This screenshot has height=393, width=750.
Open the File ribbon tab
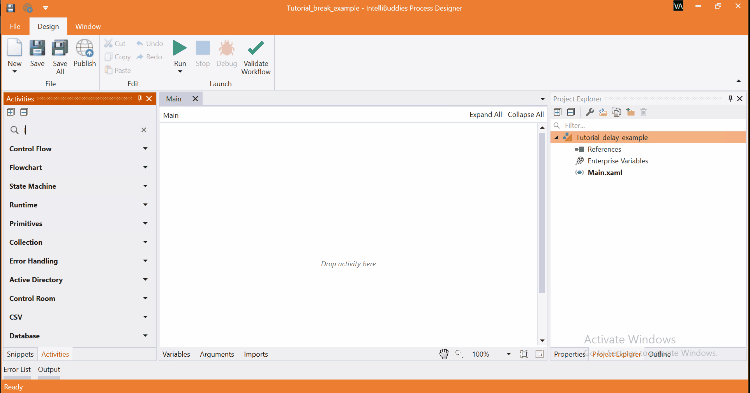pos(15,26)
